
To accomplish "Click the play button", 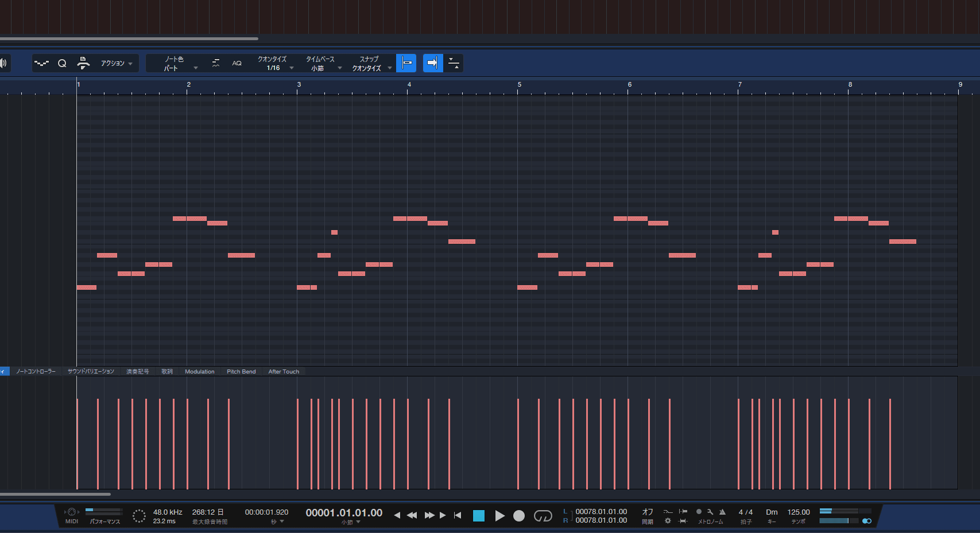I will pos(499,516).
